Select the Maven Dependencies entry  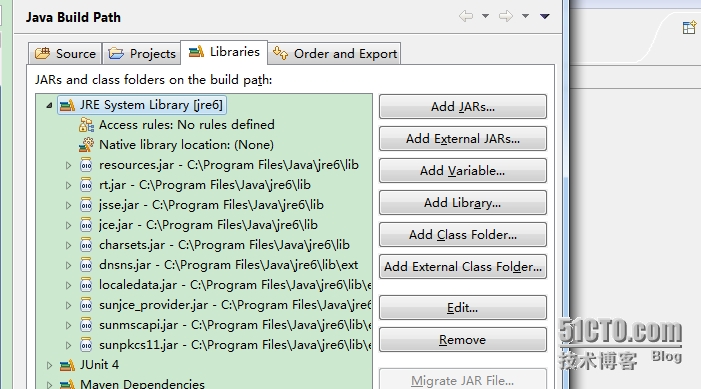[142, 384]
